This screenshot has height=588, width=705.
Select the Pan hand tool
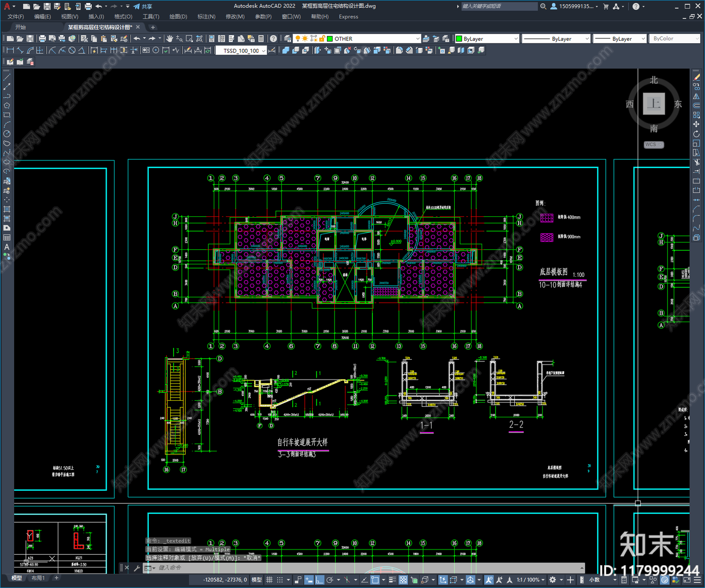[170, 39]
